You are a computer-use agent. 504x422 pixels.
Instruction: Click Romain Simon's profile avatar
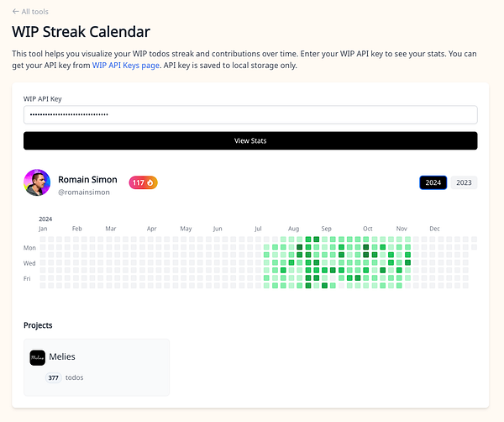pos(37,182)
